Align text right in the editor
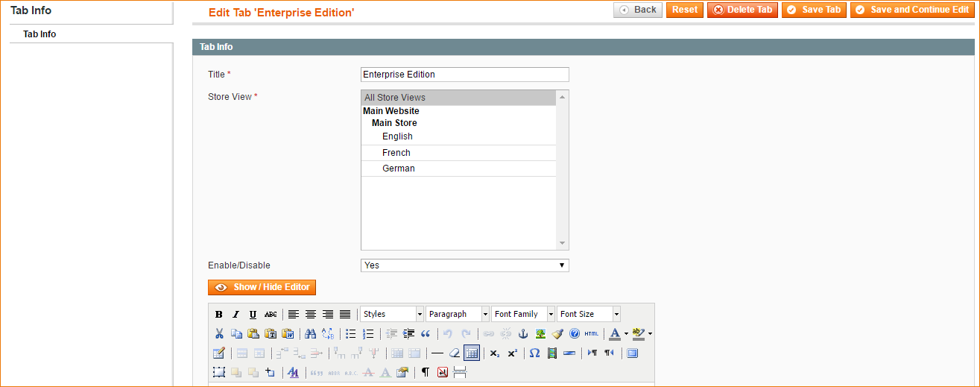This screenshot has height=387, width=980. click(328, 315)
